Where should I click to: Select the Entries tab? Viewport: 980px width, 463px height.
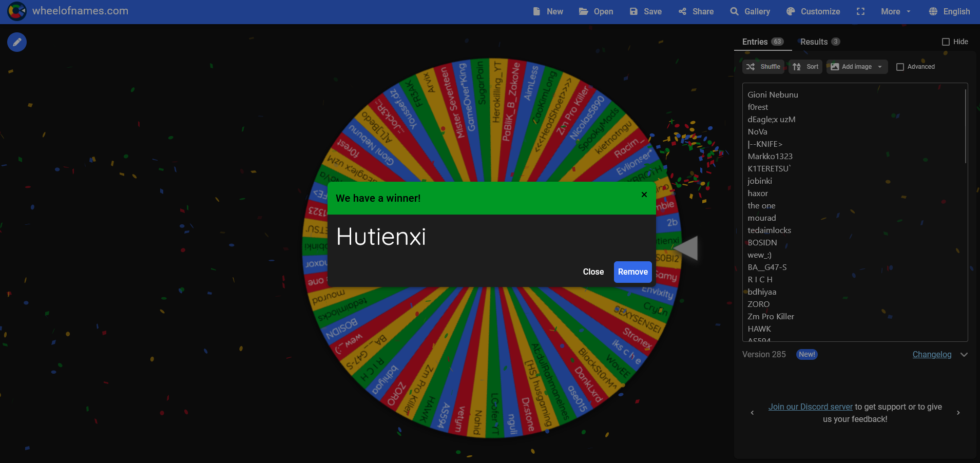coord(762,42)
